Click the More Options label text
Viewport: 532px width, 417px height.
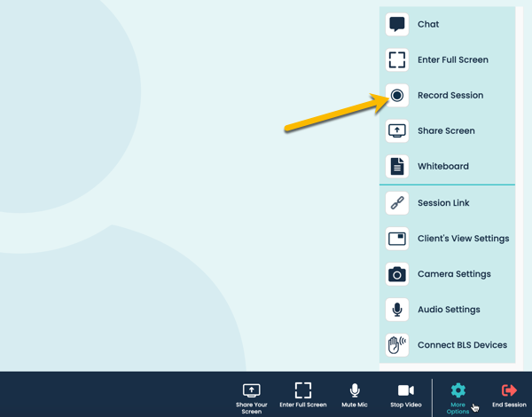click(458, 408)
